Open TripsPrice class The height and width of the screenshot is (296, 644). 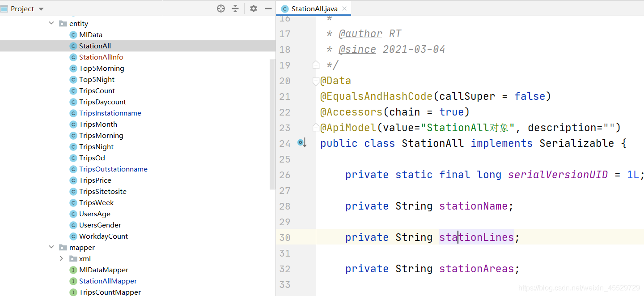[x=95, y=180]
